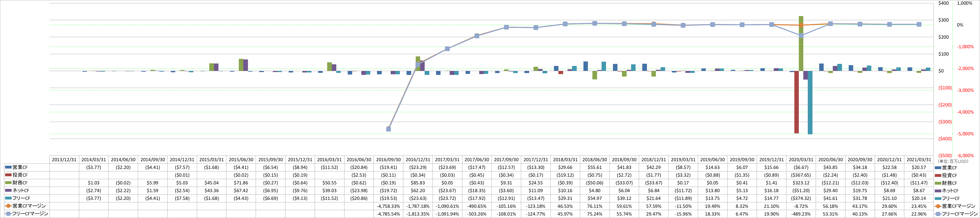
Task: Click the ($19.12) 投資CF cell
Action: pos(565,175)
